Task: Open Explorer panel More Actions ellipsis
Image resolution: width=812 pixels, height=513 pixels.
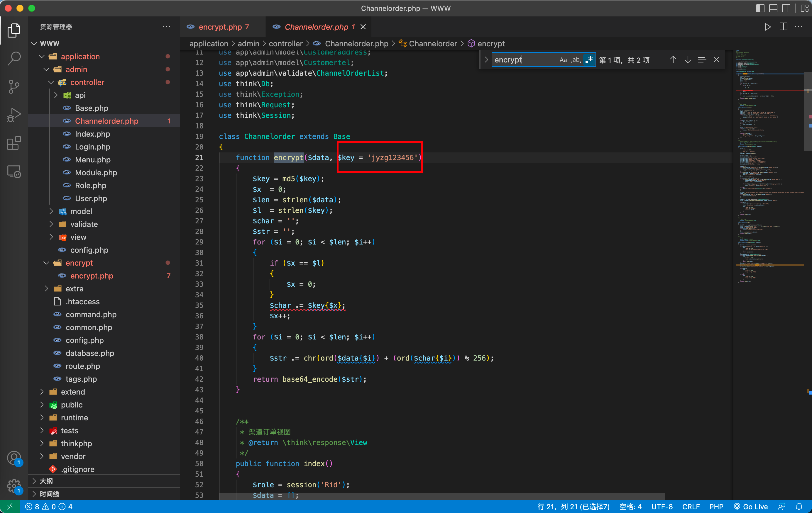Action: pos(167,27)
